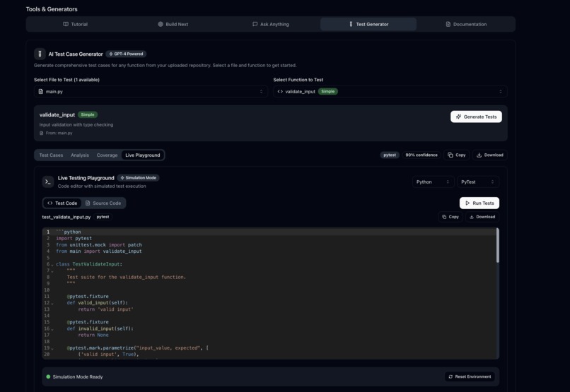Open the Python language dropdown
The width and height of the screenshot is (570, 392).
(x=433, y=182)
